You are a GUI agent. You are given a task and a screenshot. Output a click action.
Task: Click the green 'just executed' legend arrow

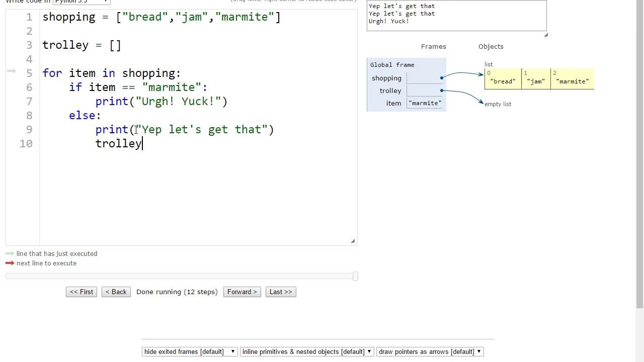click(x=10, y=254)
